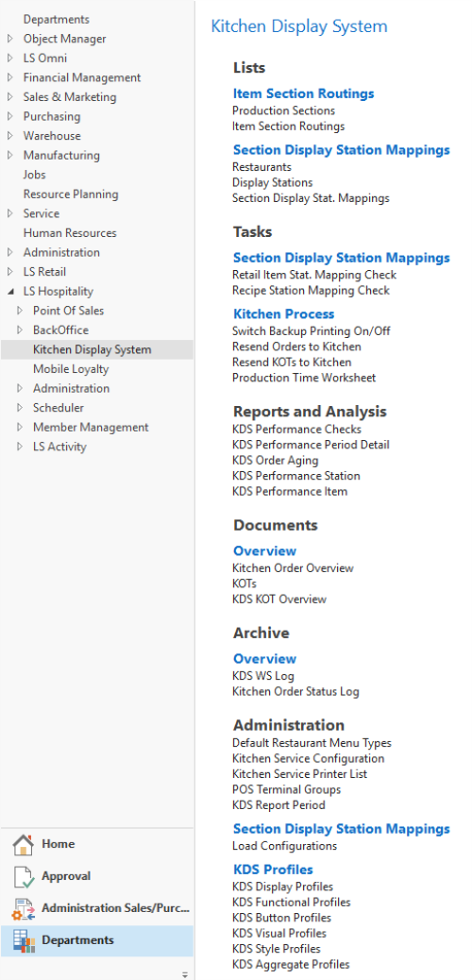The width and height of the screenshot is (472, 980).
Task: Click the Administration Sales/Purchase icon
Action: pos(23,909)
